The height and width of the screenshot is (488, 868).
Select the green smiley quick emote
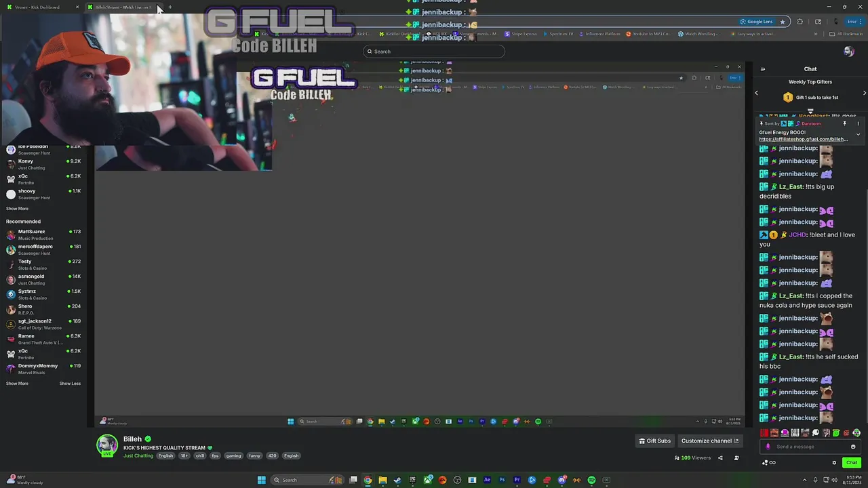836,433
